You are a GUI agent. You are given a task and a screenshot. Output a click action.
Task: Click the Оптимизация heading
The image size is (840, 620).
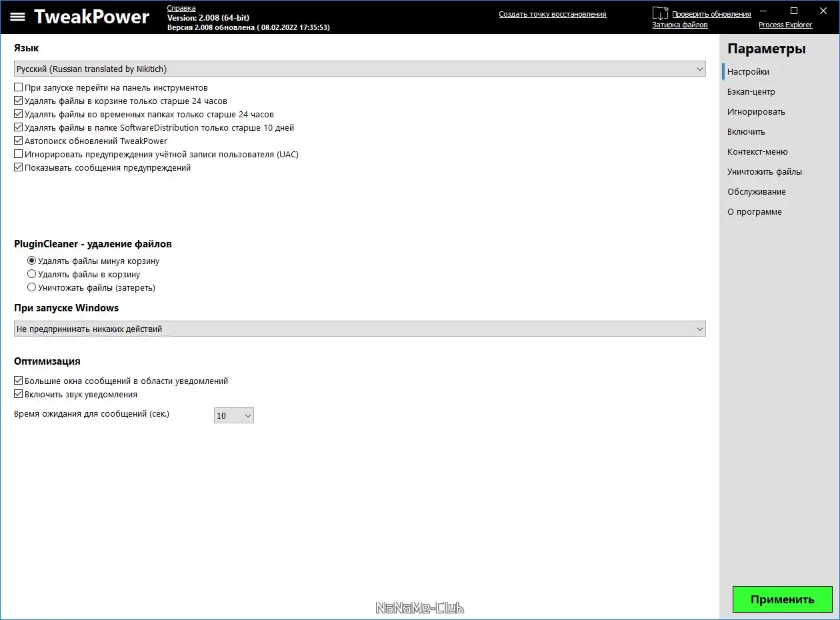(x=47, y=361)
